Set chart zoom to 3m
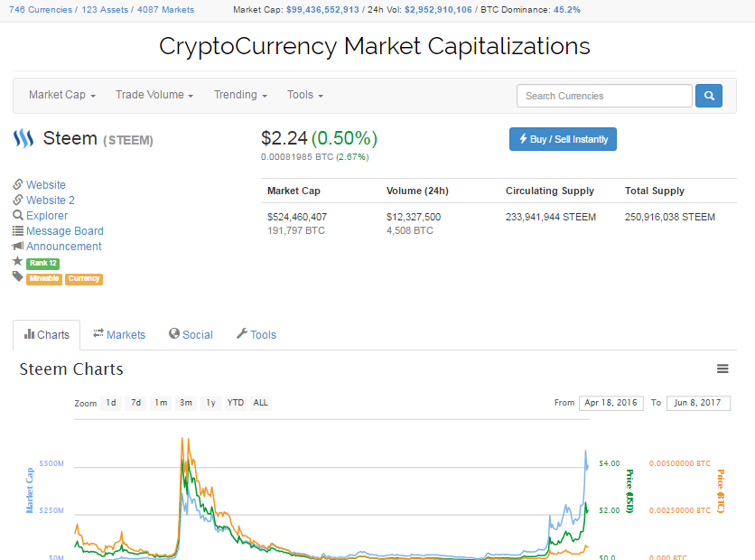Image resolution: width=755 pixels, height=560 pixels. 186,403
